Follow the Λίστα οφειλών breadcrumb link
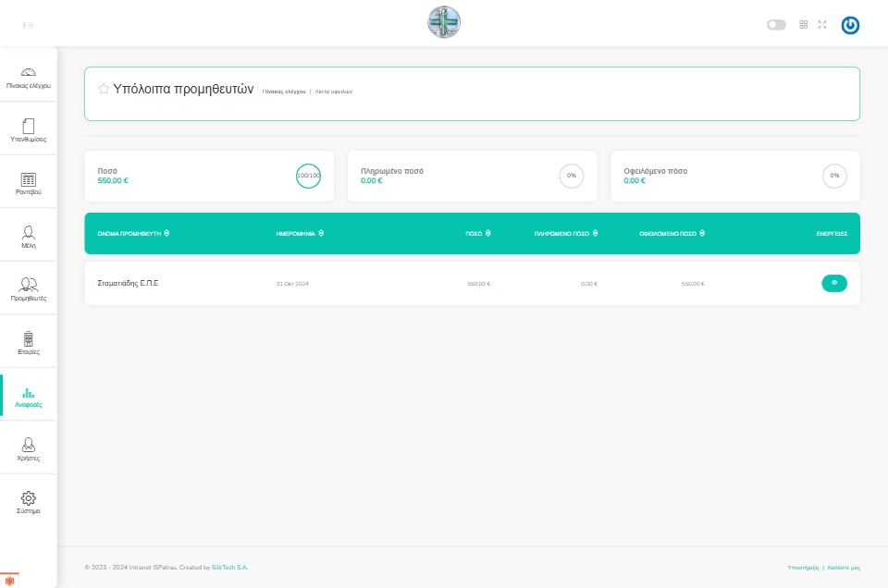Image resolution: width=888 pixels, height=588 pixels. tap(334, 92)
